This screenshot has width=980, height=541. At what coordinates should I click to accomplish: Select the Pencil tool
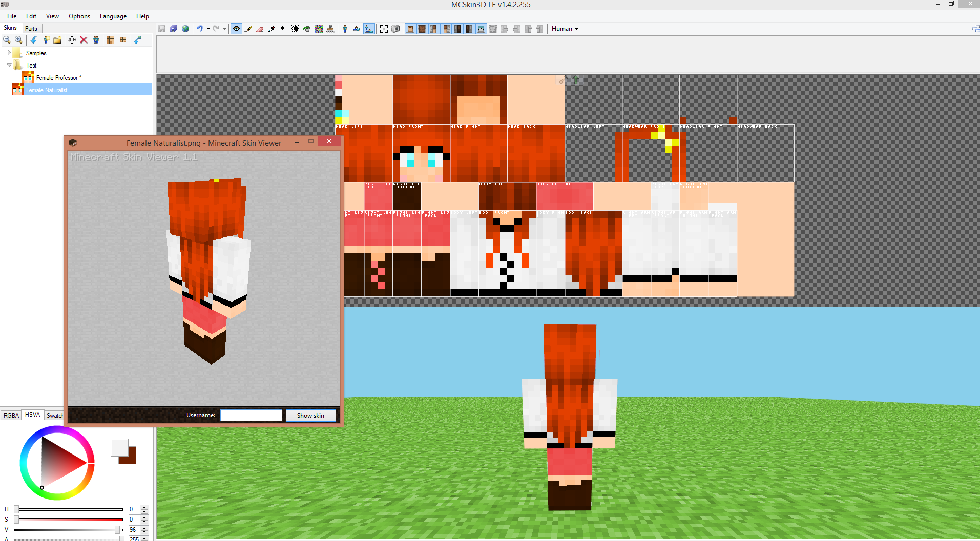(248, 29)
